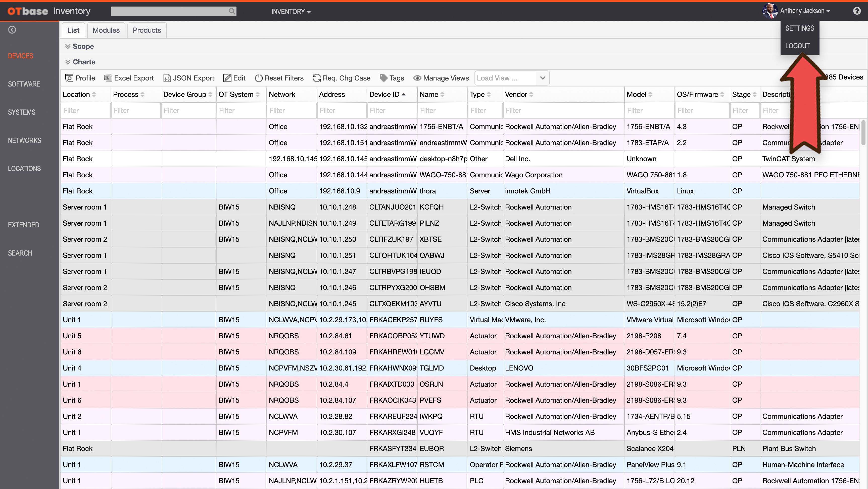Viewport: 868px width, 489px height.
Task: Select the cell "CLTANJUO201"
Action: [392, 207]
